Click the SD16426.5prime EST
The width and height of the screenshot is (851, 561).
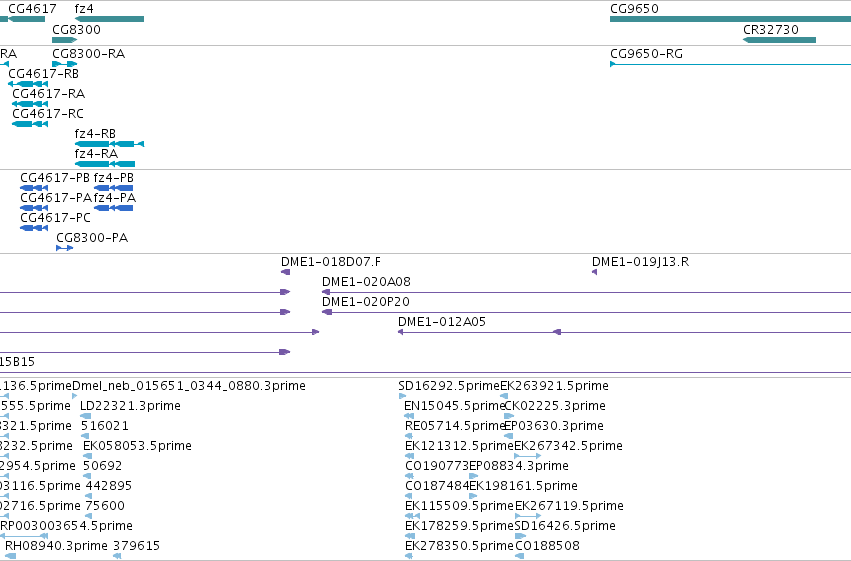tap(520, 536)
